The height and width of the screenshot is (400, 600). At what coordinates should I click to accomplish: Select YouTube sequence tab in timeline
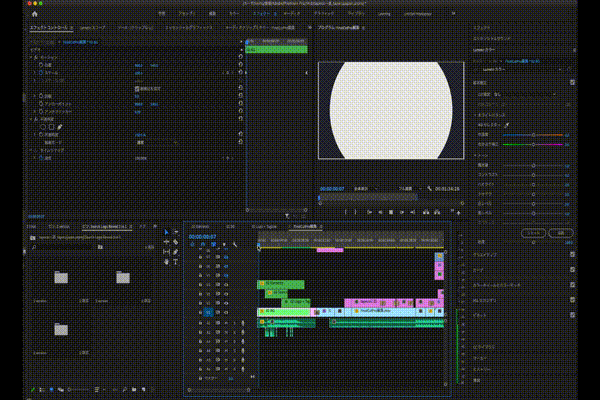pyautogui.click(x=305, y=227)
